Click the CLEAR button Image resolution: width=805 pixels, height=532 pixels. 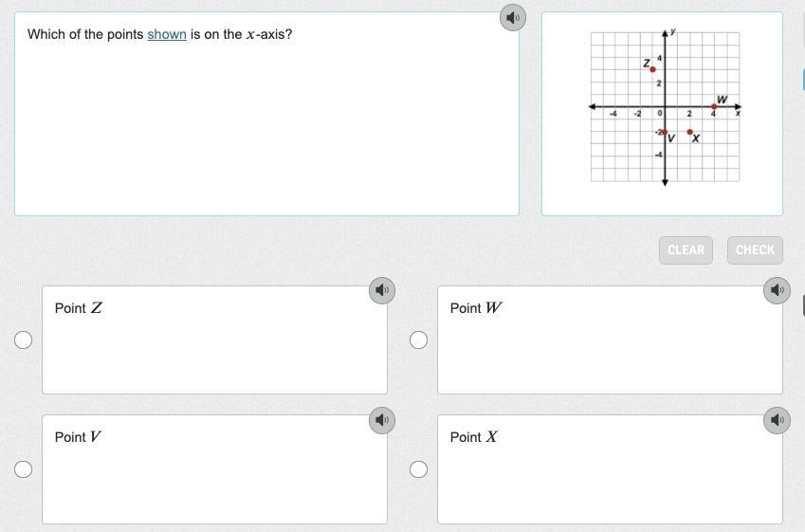click(686, 250)
